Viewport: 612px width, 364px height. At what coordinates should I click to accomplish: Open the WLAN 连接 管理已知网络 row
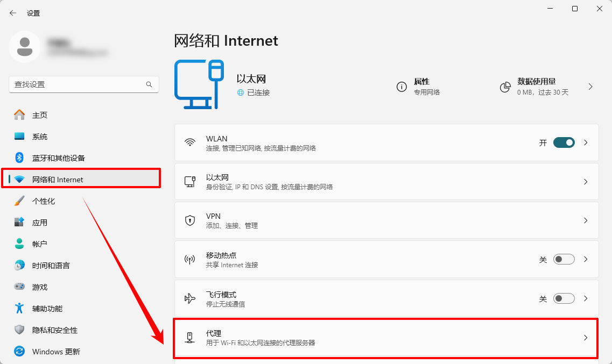pos(386,142)
